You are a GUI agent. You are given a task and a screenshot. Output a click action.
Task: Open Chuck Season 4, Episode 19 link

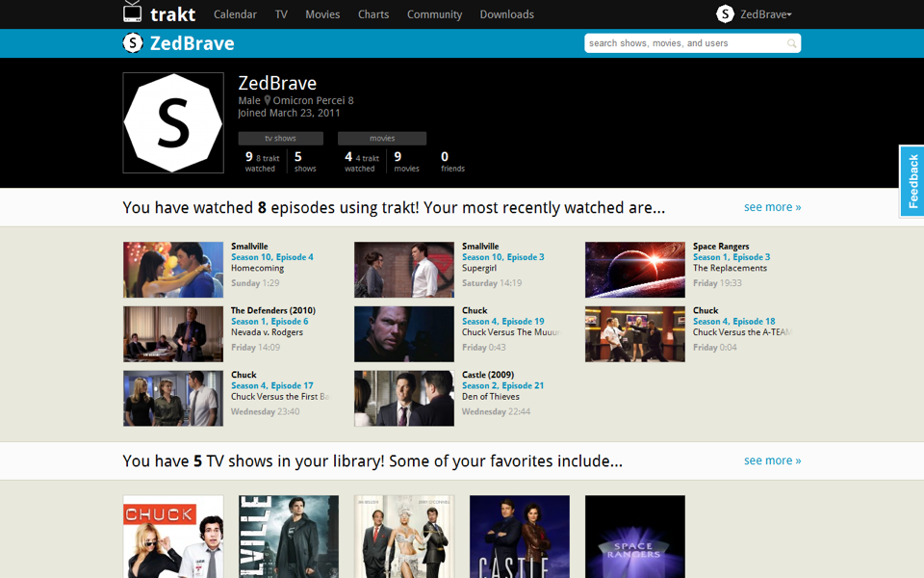coord(503,322)
